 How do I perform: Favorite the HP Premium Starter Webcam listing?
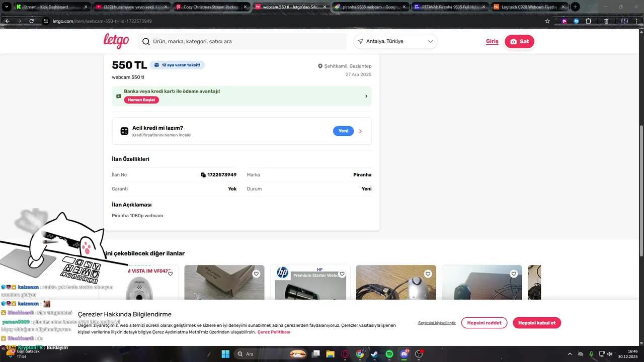[x=342, y=274]
